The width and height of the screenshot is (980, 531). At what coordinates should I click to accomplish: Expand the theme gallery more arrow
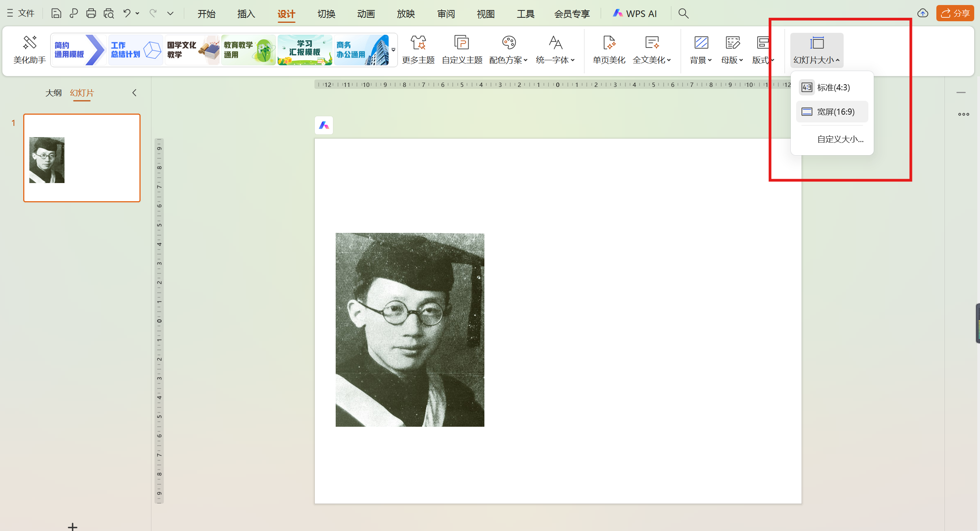pyautogui.click(x=393, y=50)
